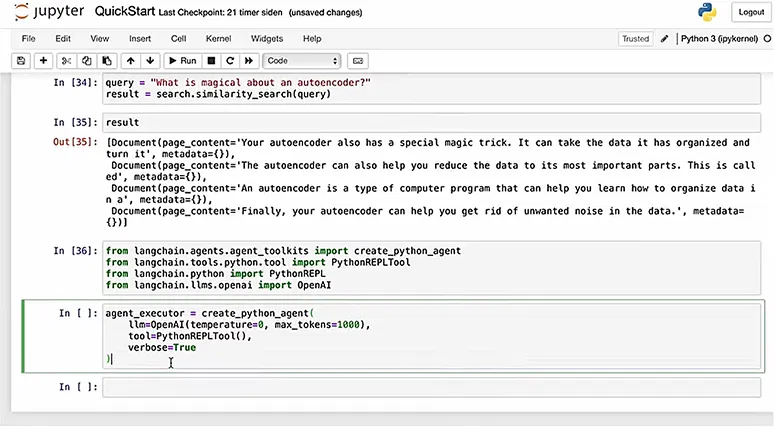
Task: Open the Kernel menu
Action: tap(218, 38)
